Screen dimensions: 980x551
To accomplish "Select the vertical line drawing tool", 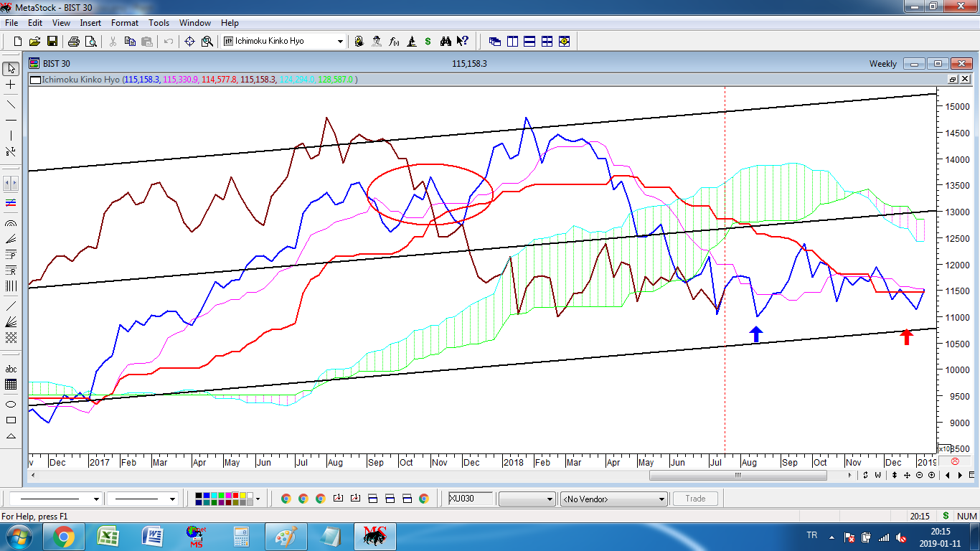I will [11, 136].
